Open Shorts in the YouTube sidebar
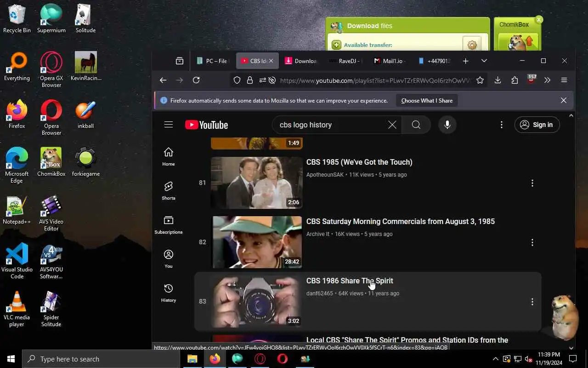The image size is (588, 368). [x=169, y=190]
